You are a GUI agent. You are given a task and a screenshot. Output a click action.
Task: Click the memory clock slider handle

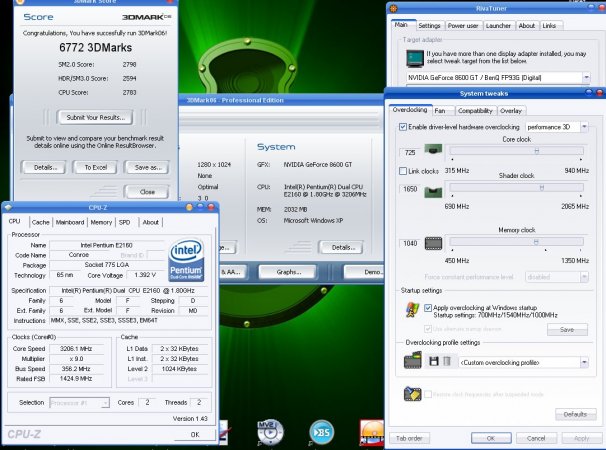click(536, 242)
